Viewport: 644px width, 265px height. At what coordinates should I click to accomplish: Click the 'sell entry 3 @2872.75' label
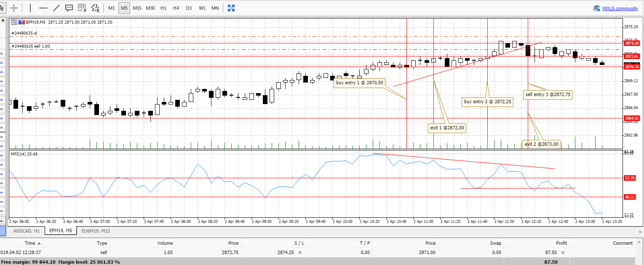548,95
